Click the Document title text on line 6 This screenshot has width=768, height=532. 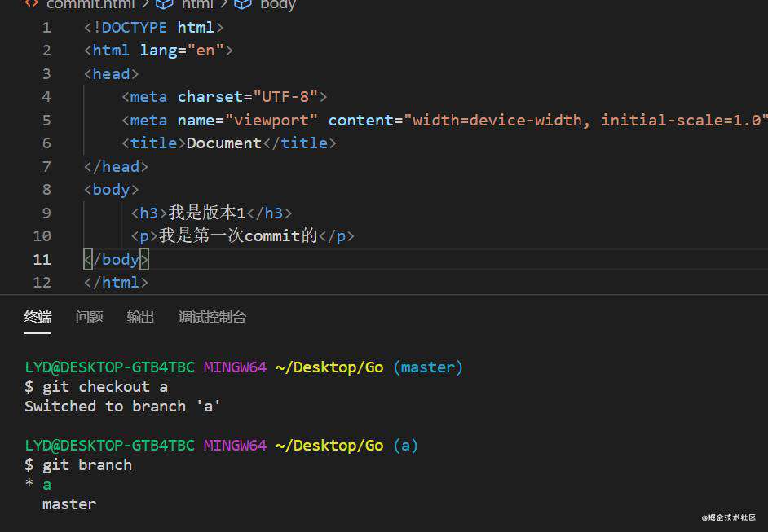224,143
